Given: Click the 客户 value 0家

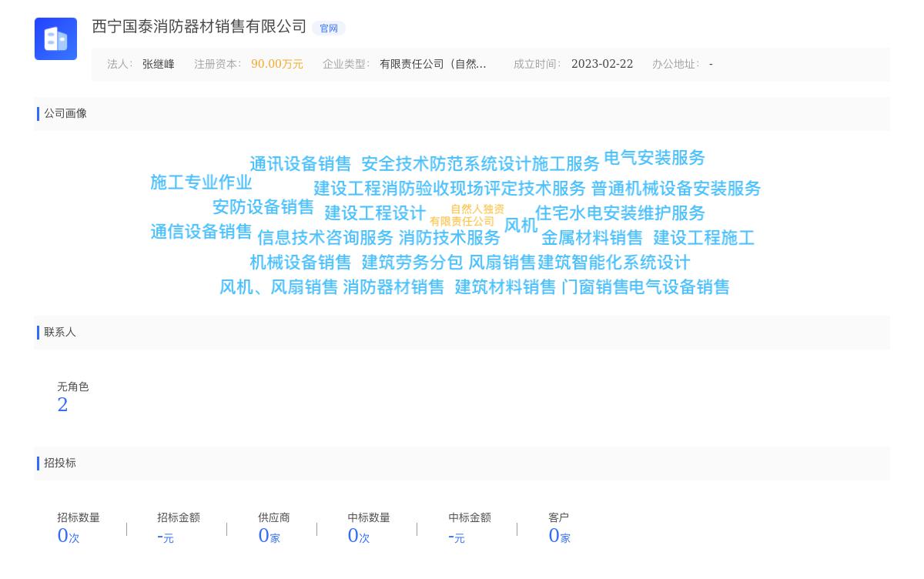Looking at the screenshot, I should tap(560, 536).
